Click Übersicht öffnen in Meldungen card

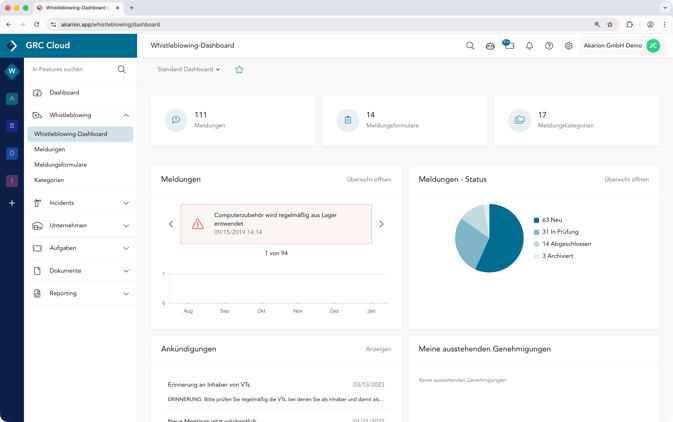pyautogui.click(x=369, y=179)
